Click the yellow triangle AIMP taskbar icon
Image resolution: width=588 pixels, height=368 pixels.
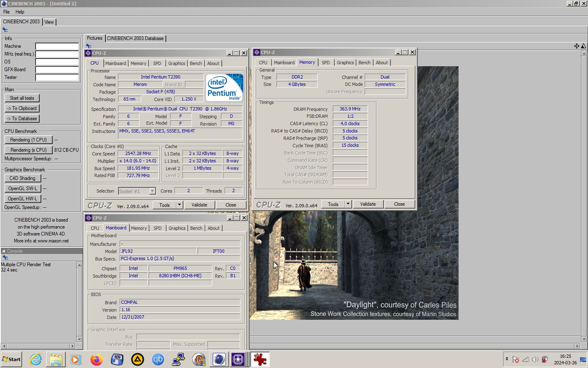pyautogui.click(x=138, y=359)
